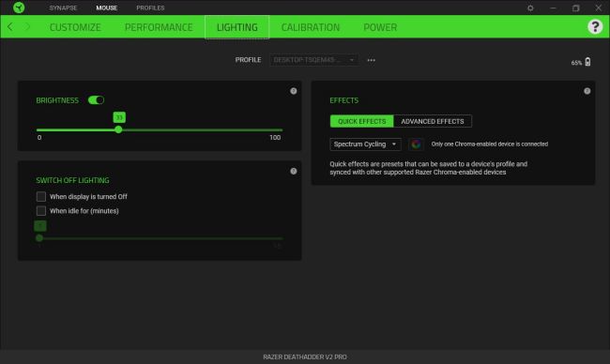Viewport: 610px width, 364px height.
Task: Open the Power tab
Action: pos(380,27)
